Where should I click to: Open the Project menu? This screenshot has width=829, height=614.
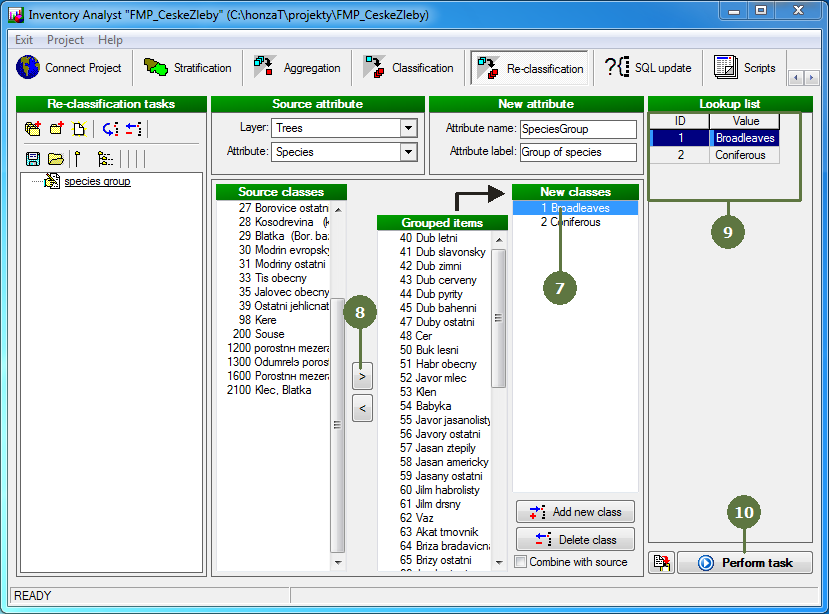[x=66, y=40]
